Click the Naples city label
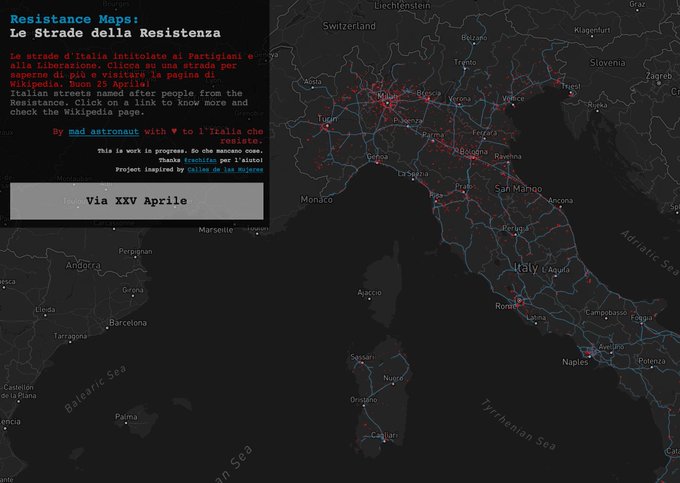The image size is (680, 483). click(x=575, y=362)
